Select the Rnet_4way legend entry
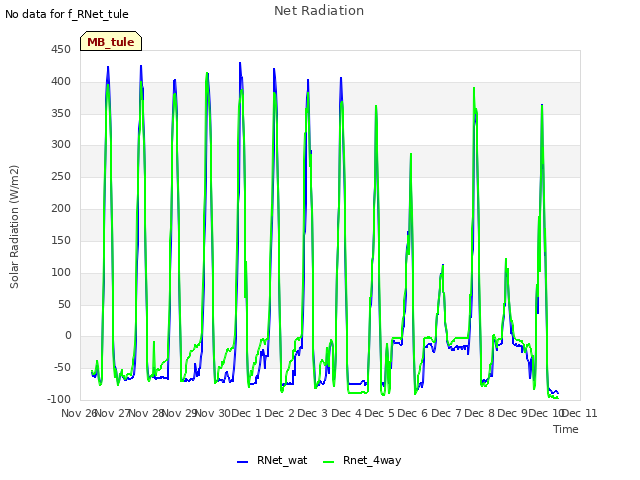640x480 pixels. click(362, 460)
